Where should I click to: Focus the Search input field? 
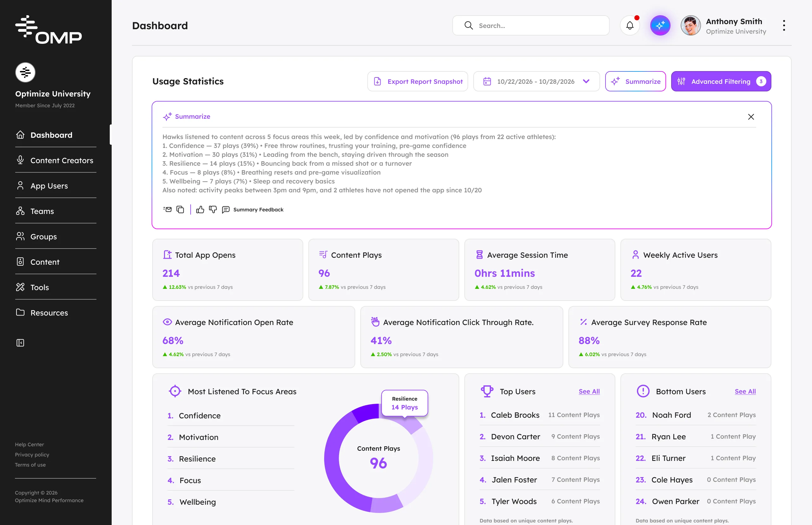coord(531,25)
